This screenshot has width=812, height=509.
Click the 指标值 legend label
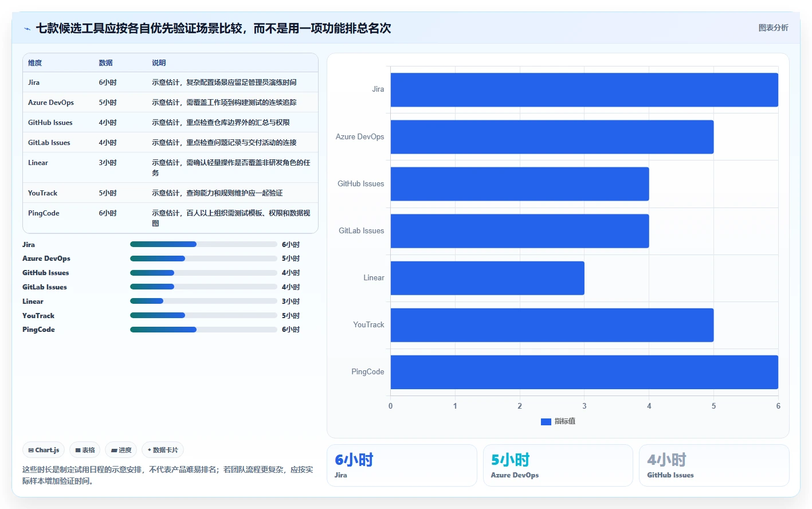click(x=565, y=421)
